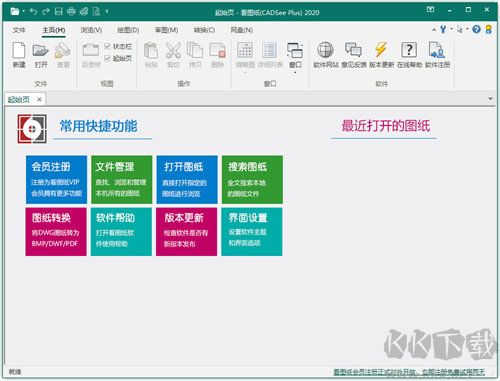This screenshot has width=500, height=381.
Task: Click the 查看 (View) icon in the 文件 group
Action: pyautogui.click(x=63, y=50)
